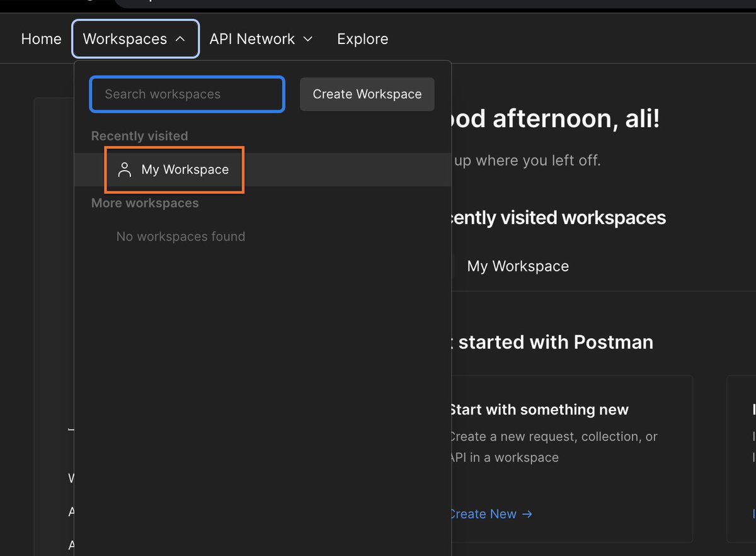Click the No workspaces found message
The image size is (756, 556).
tap(181, 237)
